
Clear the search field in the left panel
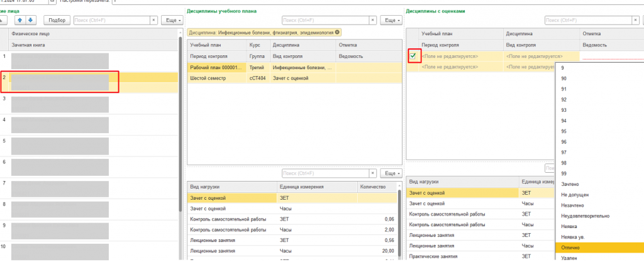click(153, 21)
